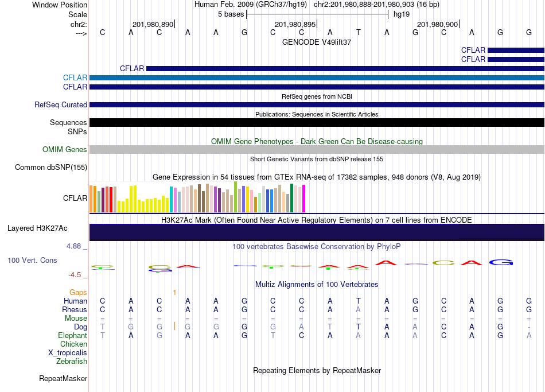
Task: Click the OMIM Genes label
Action: click(x=65, y=150)
